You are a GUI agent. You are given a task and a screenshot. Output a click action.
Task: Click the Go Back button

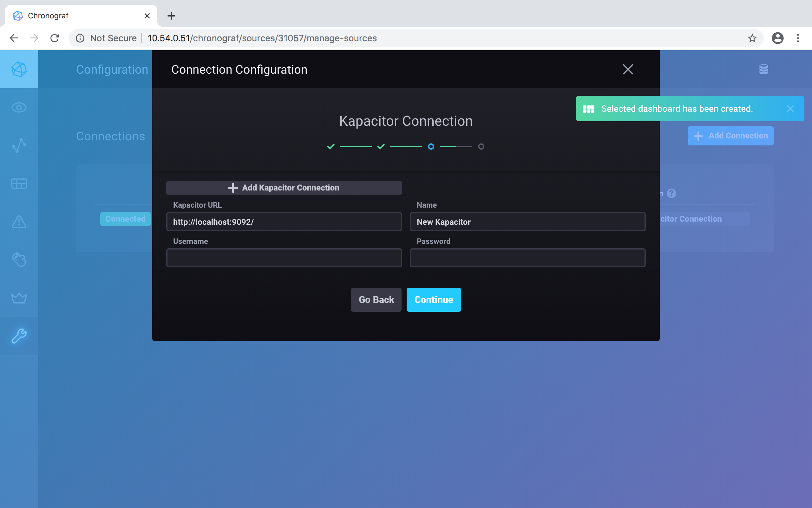[376, 300]
